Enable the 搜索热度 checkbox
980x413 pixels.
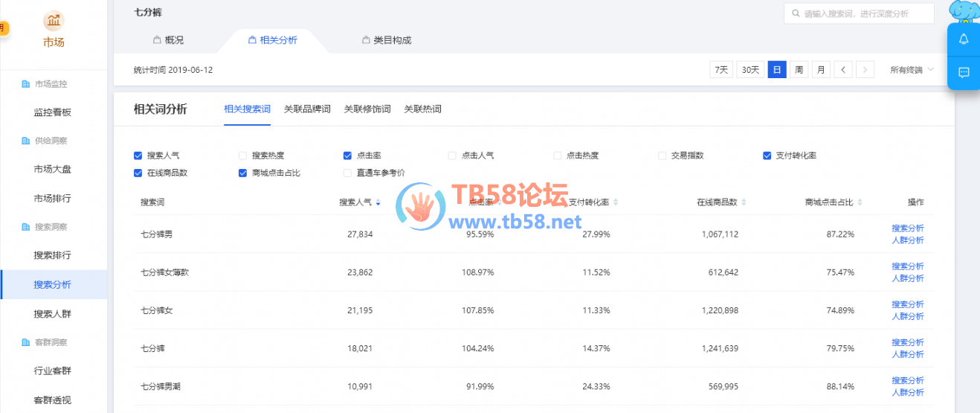pyautogui.click(x=242, y=156)
